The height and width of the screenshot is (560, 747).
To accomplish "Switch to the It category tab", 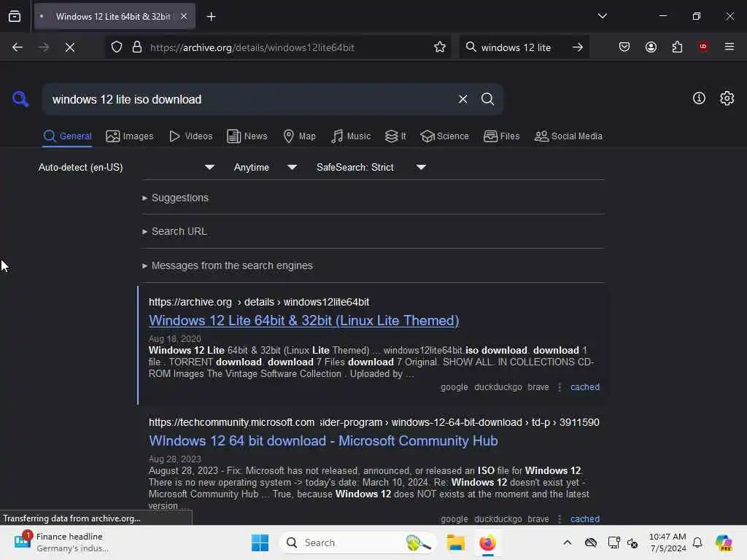I will click(395, 136).
